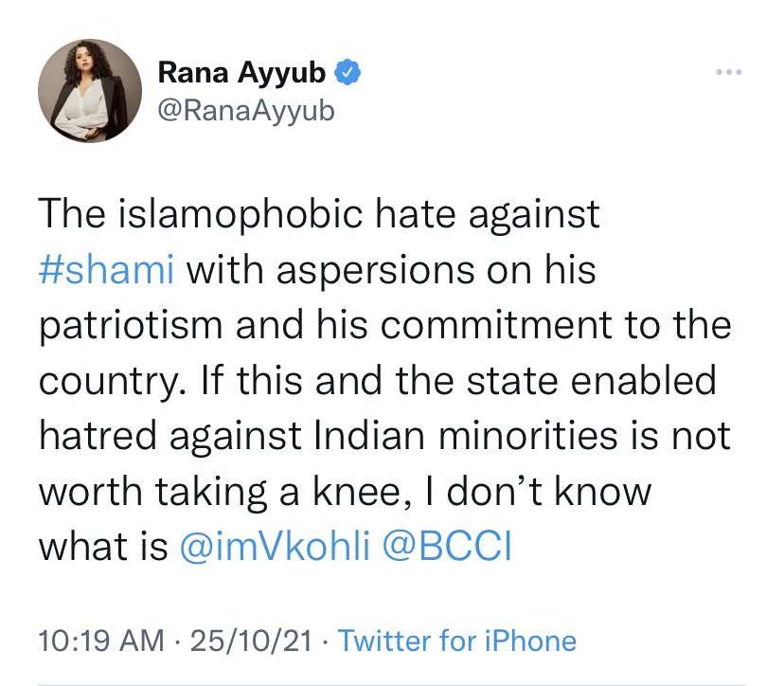Image resolution: width=784 pixels, height=686 pixels.
Task: Click the Rana Ayyub display name
Action: tap(241, 71)
